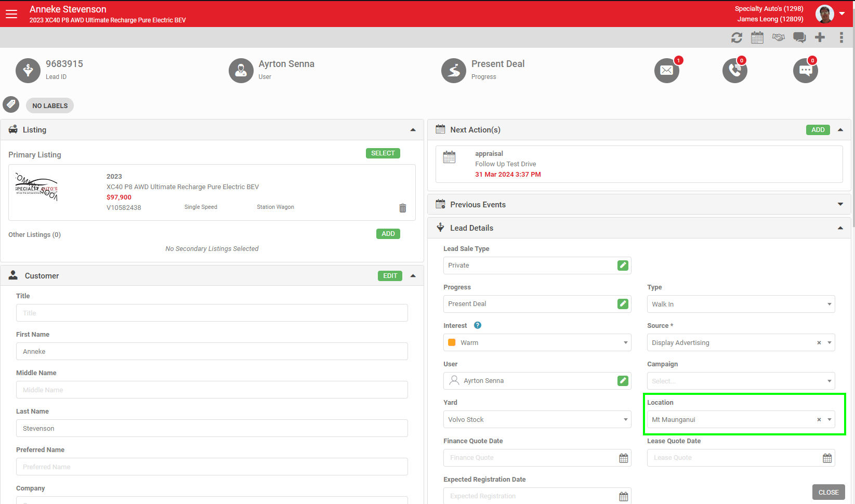Viewport: 855px width, 504px height.
Task: Click the CLOSE button
Action: 828,492
